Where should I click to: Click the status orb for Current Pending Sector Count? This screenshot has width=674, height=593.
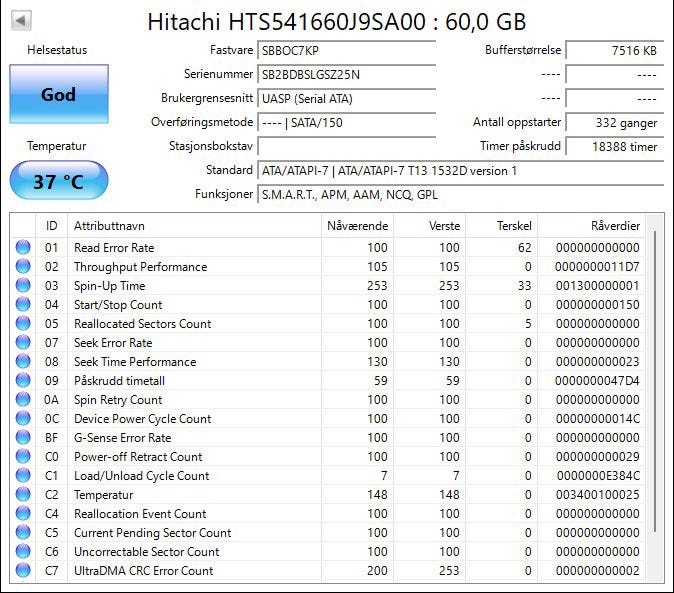tap(23, 532)
